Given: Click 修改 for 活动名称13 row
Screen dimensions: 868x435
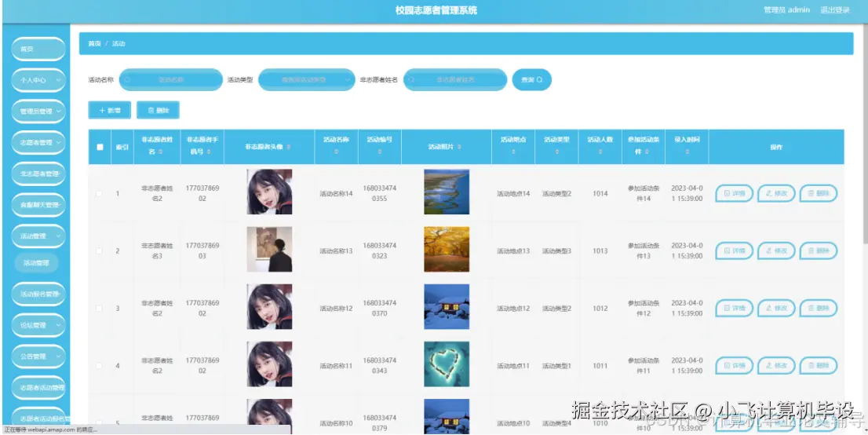Looking at the screenshot, I should click(776, 251).
